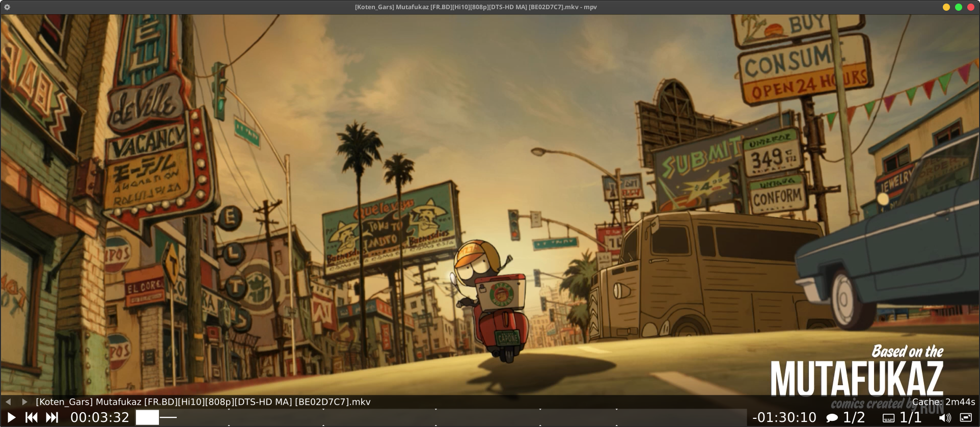Cycle audio track counter 1/2
Image resolution: width=980 pixels, height=427 pixels.
pyautogui.click(x=854, y=418)
